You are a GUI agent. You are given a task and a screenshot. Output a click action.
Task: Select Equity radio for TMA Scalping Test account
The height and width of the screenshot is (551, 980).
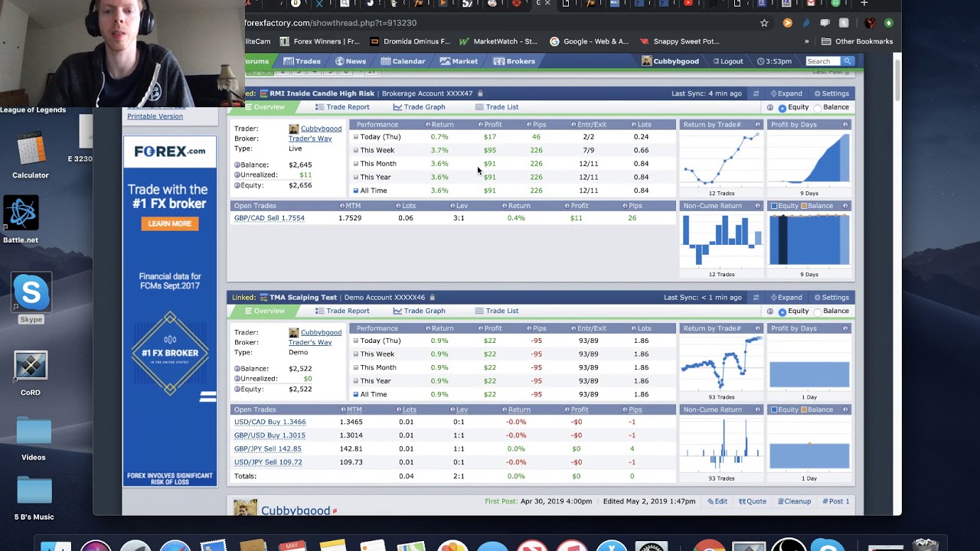[x=782, y=311]
